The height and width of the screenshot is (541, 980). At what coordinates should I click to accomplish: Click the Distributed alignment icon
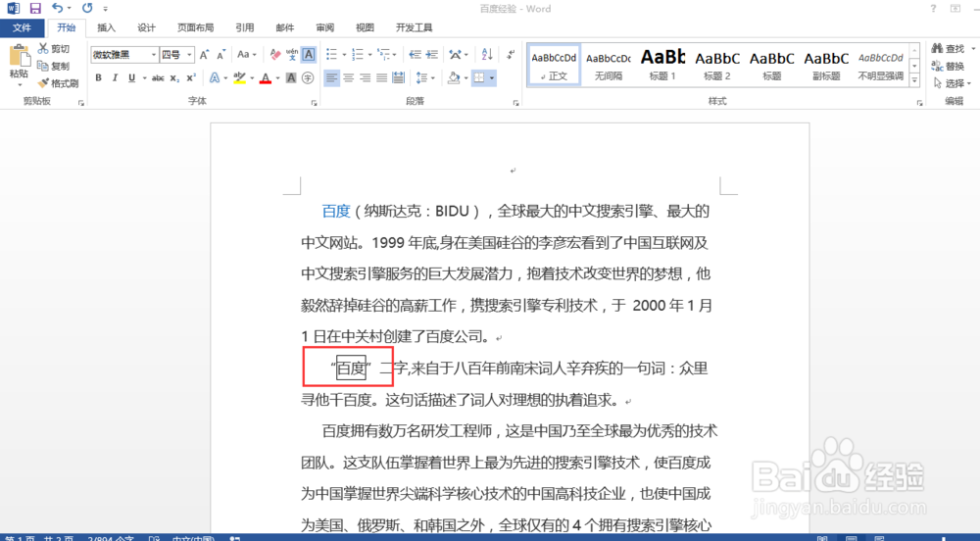click(x=398, y=78)
